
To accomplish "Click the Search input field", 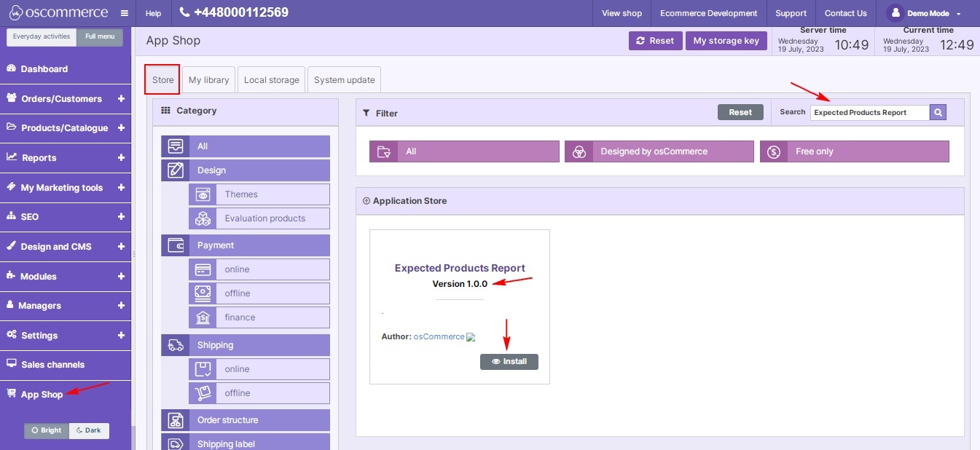I will coord(870,112).
